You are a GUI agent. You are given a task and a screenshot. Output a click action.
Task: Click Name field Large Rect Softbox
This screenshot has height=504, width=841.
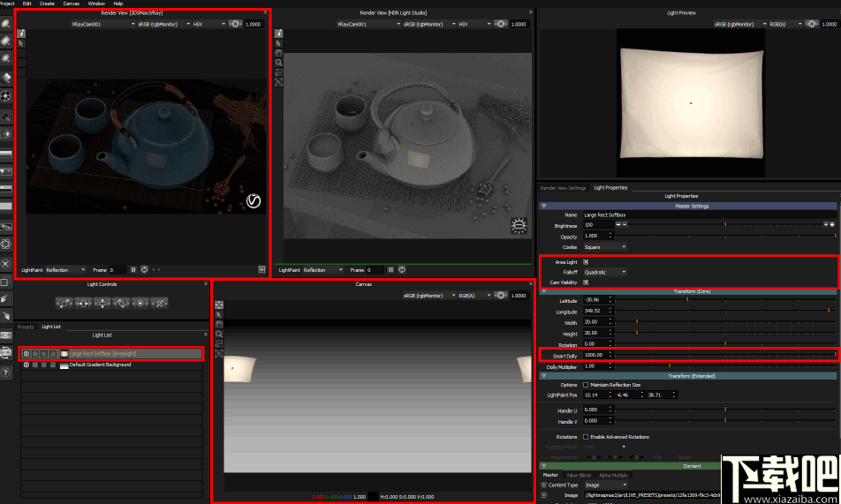click(709, 215)
